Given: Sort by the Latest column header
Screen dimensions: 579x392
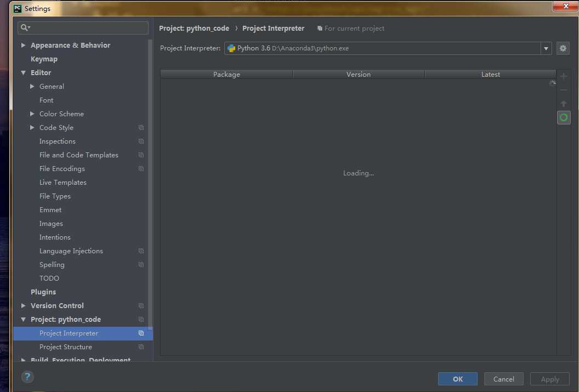Looking at the screenshot, I should tap(490, 74).
